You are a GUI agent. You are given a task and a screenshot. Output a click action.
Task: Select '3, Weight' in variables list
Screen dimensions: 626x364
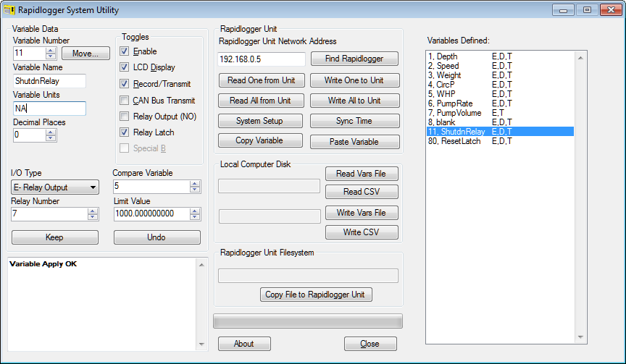tap(500, 75)
